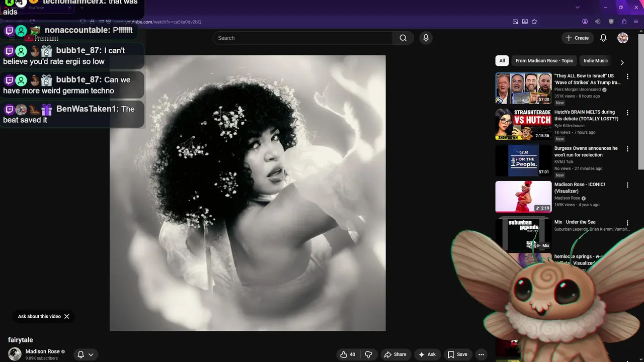The width and height of the screenshot is (644, 362).
Task: Click the Mix - Under the Sea title
Action: point(575,222)
